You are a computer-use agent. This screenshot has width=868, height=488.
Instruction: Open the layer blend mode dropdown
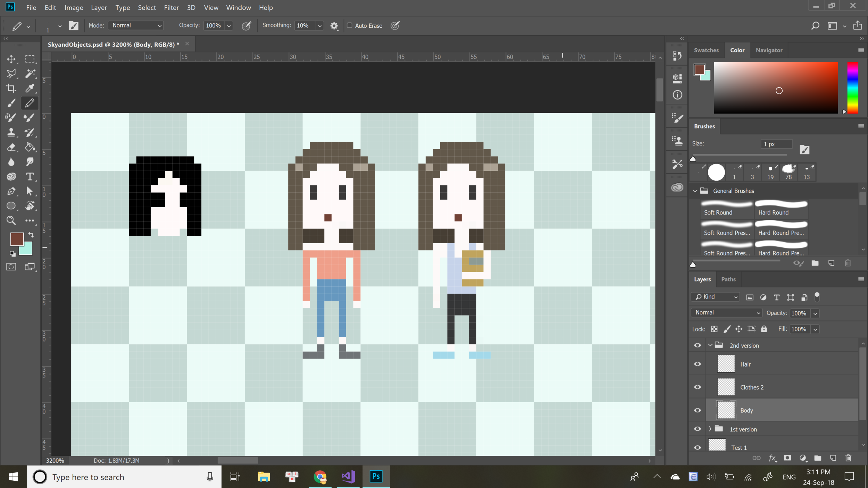(x=726, y=313)
